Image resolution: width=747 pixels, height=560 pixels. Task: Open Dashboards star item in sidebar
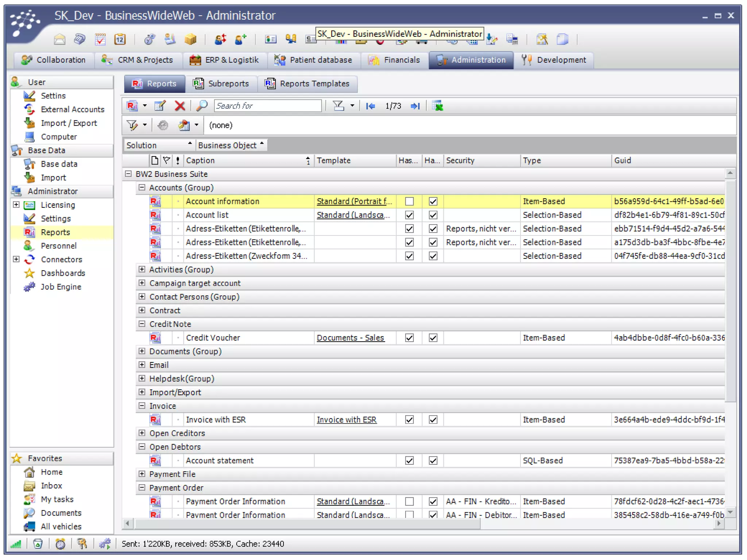[x=63, y=273]
